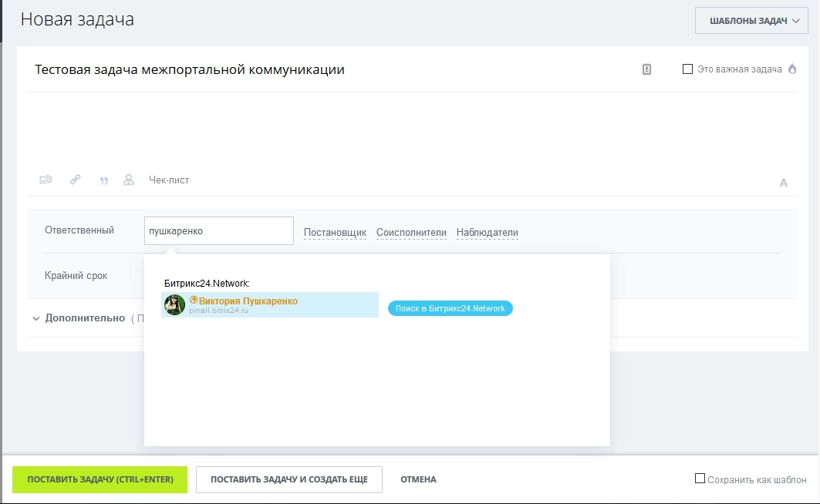Collapse the additional options chevron
Screen dimensions: 820x504
[36, 318]
